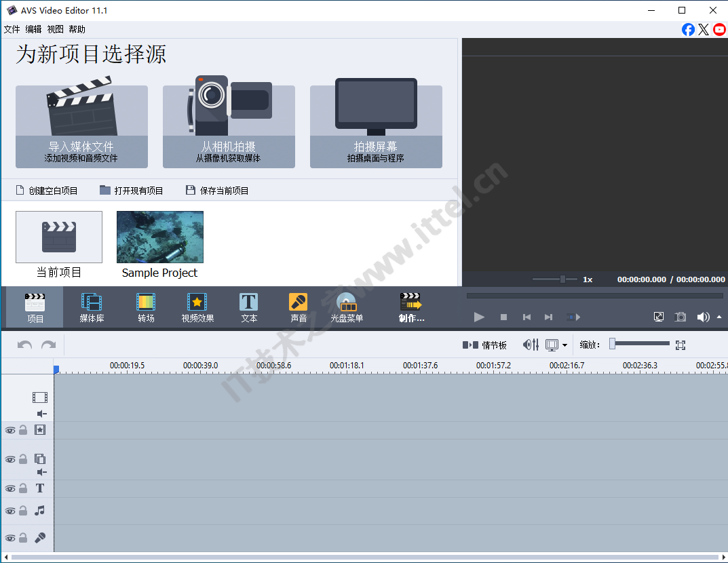Viewport: 728px width, 563px height.
Task: Click the voice track microphone icon
Action: coord(40,538)
